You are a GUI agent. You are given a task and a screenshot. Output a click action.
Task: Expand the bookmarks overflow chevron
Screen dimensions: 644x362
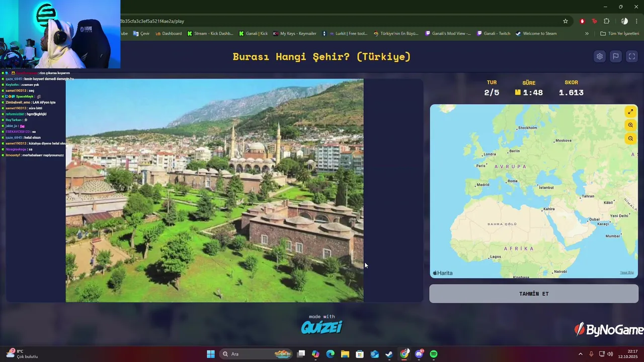pos(587,34)
